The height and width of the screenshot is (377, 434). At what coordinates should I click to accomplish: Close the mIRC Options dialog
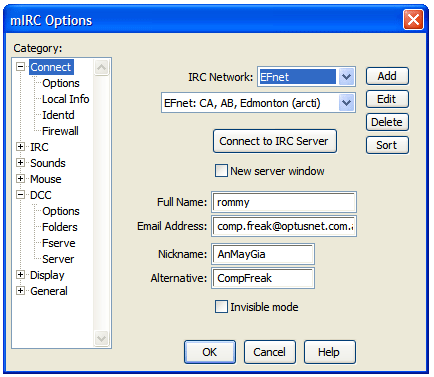point(413,20)
